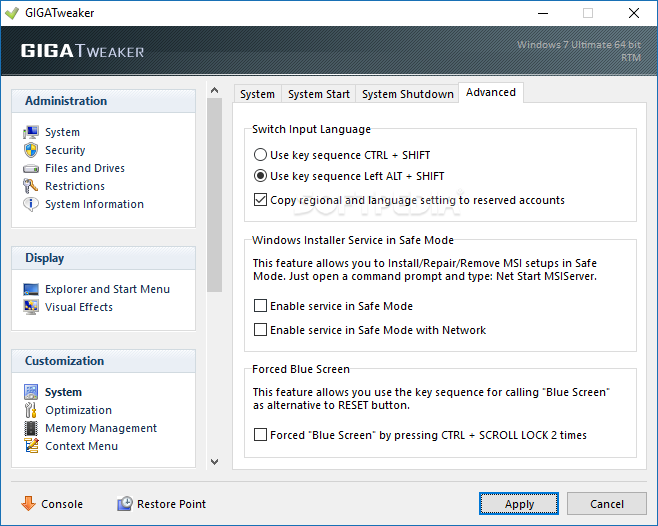The height and width of the screenshot is (526, 658).
Task: Click the Administration panel header
Action: (x=103, y=101)
